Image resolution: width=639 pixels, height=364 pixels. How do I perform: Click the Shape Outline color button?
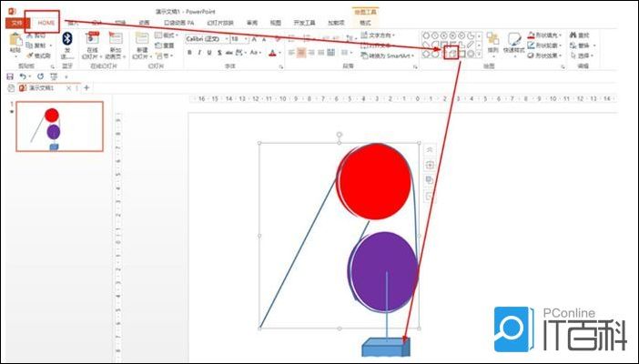(x=545, y=45)
